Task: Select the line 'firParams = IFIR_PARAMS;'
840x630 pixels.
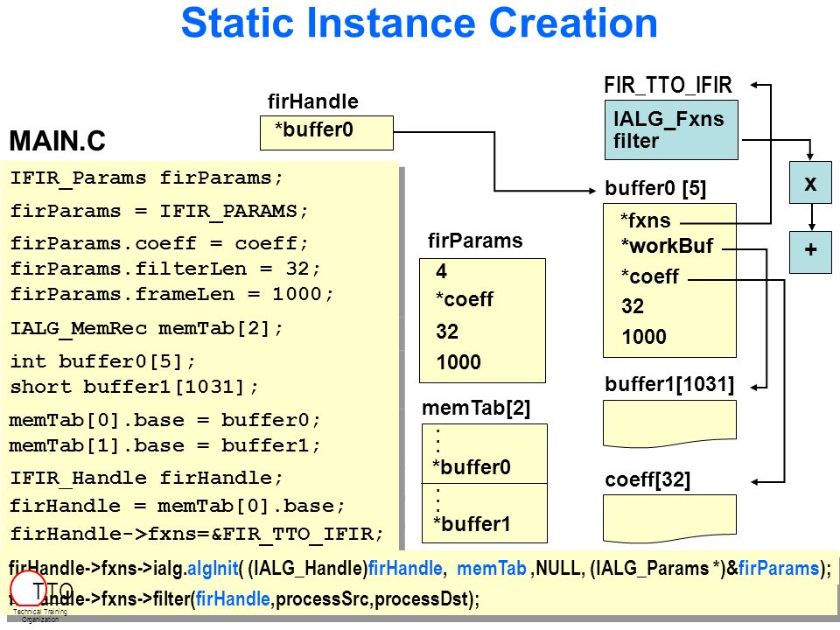Action: coord(159,211)
